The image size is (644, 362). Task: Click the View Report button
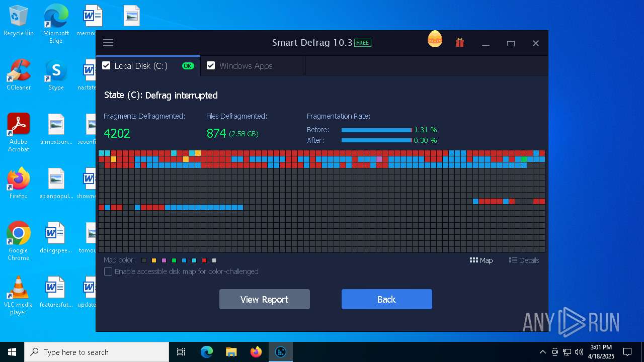click(265, 299)
